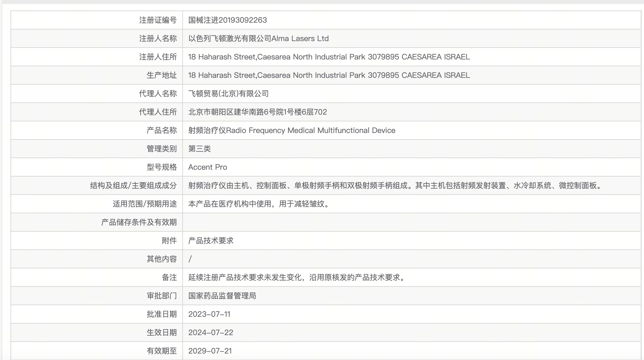The image size is (644, 360).
Task: Select the 适用范围/预期用途 label
Action: point(145,204)
